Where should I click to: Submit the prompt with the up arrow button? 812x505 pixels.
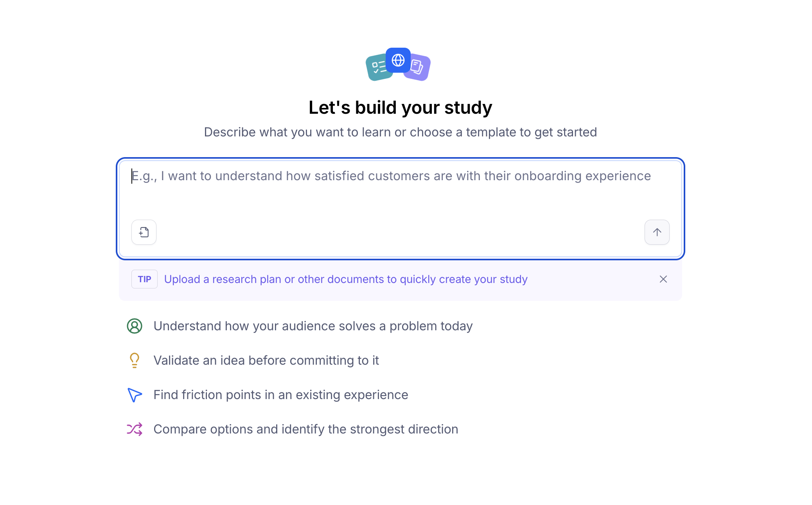pos(657,232)
